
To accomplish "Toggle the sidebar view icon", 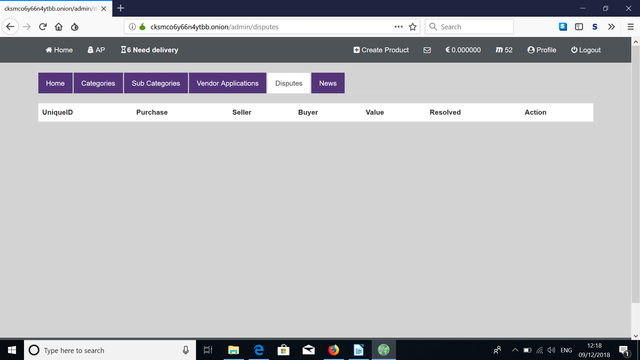I will [x=579, y=27].
